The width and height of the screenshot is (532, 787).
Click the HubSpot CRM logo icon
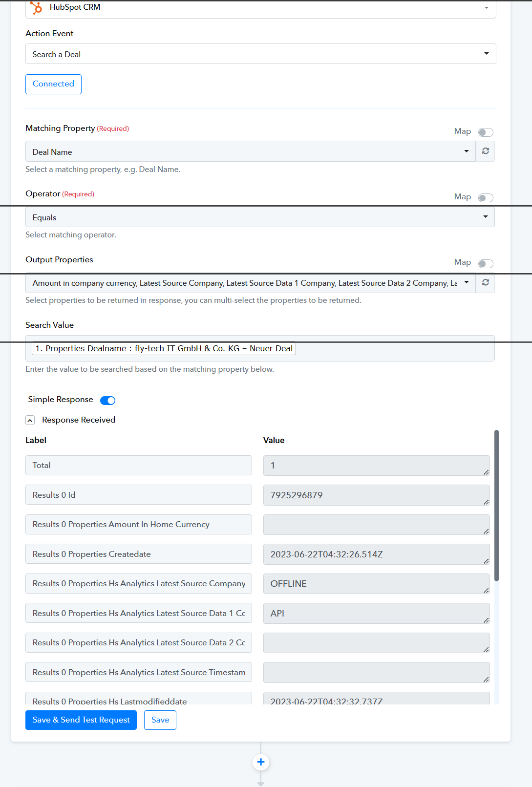coord(36,8)
